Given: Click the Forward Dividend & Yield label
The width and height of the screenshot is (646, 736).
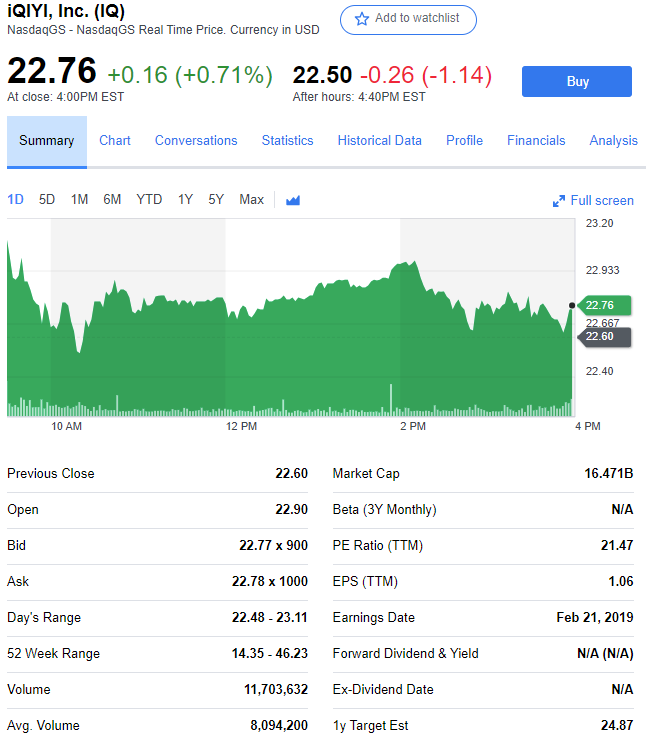Looking at the screenshot, I should pos(406,653).
